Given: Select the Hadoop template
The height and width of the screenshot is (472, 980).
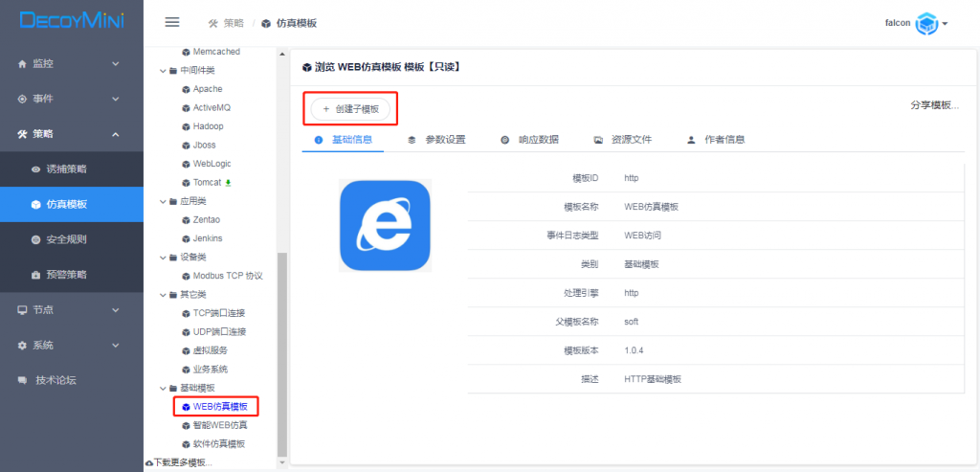Looking at the screenshot, I should click(208, 126).
